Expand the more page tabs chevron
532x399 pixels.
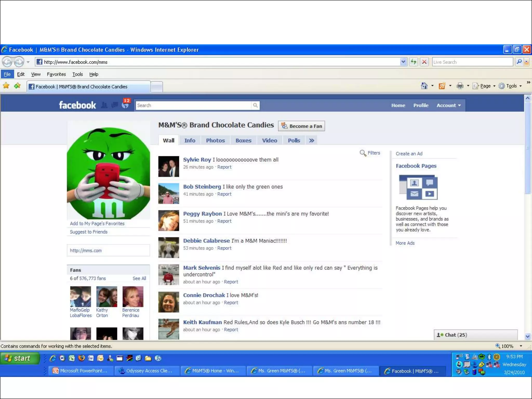coord(312,141)
